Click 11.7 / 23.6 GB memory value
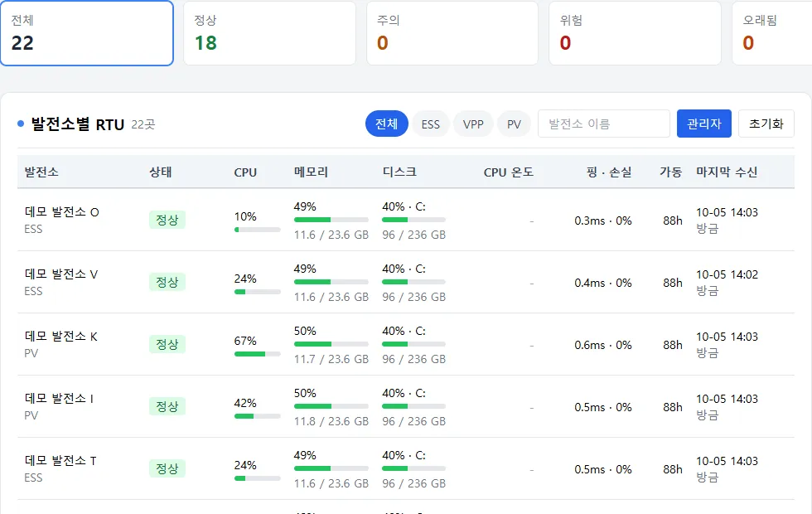Screen dimensions: 812x514 coord(331,359)
